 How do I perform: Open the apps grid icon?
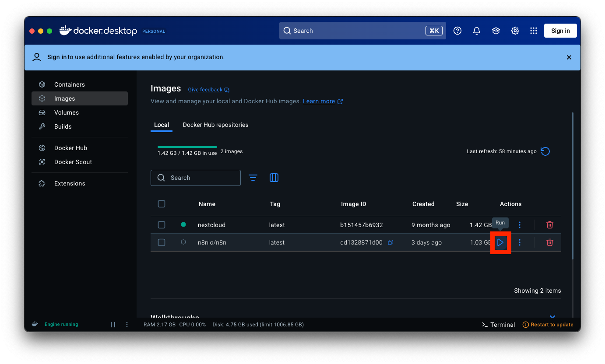[x=533, y=31]
